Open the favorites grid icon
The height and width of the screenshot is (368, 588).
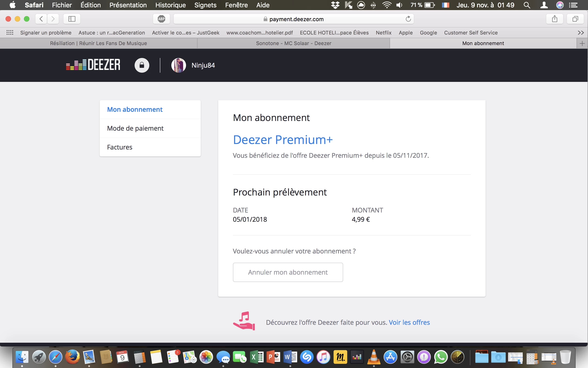(10, 33)
